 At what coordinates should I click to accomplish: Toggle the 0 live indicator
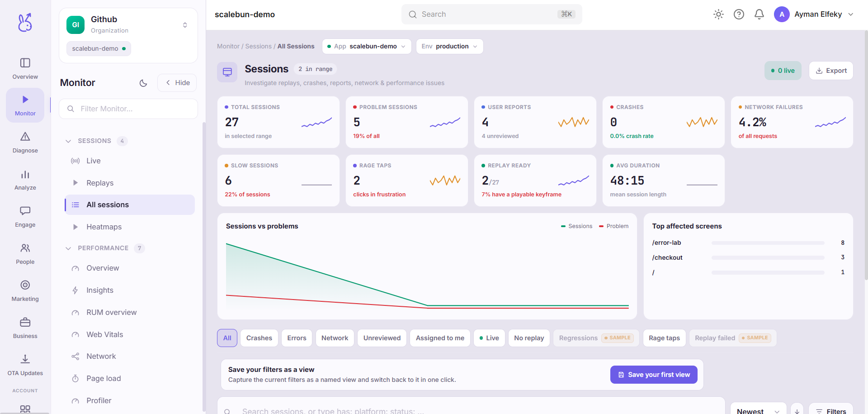point(783,71)
